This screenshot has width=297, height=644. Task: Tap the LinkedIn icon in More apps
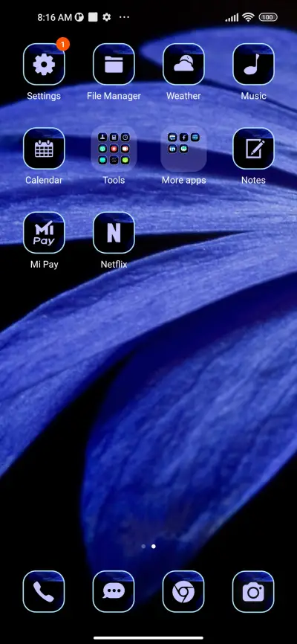[x=172, y=149]
